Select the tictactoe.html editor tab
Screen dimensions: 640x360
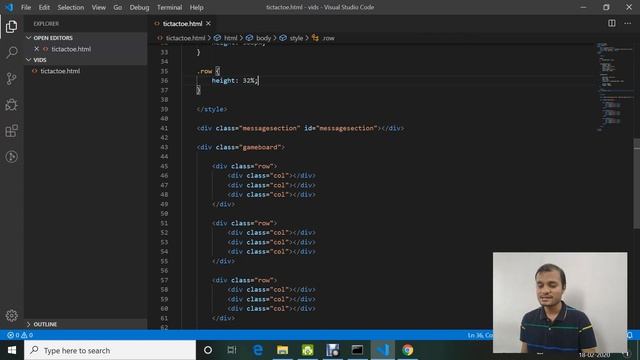182,24
